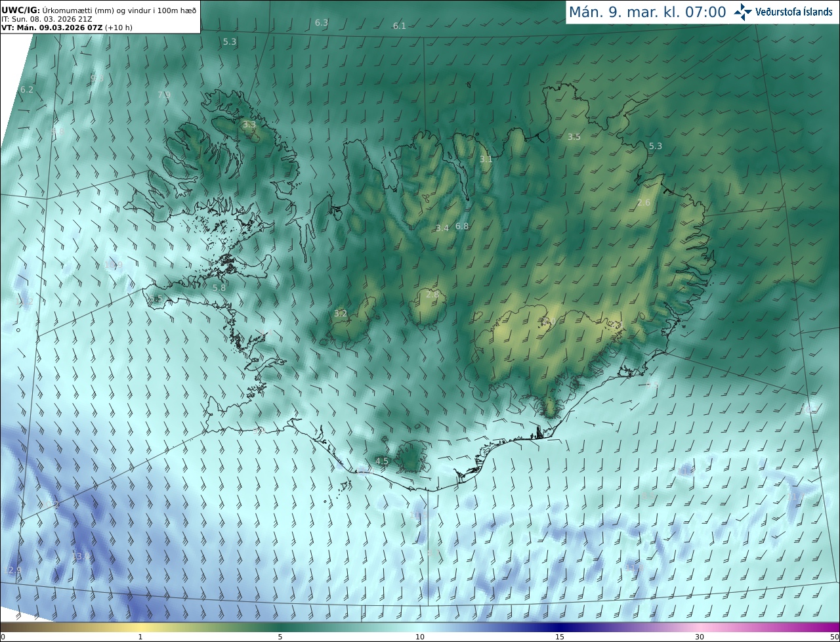Click the 'VT: Mán. 09.03.2026 07Z' line
The width and height of the screenshot is (840, 642).
tap(67, 28)
